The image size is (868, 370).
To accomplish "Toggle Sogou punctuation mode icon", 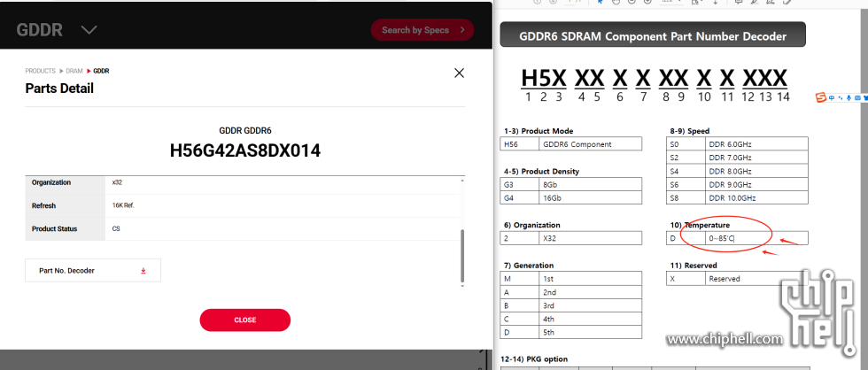I will [x=841, y=98].
